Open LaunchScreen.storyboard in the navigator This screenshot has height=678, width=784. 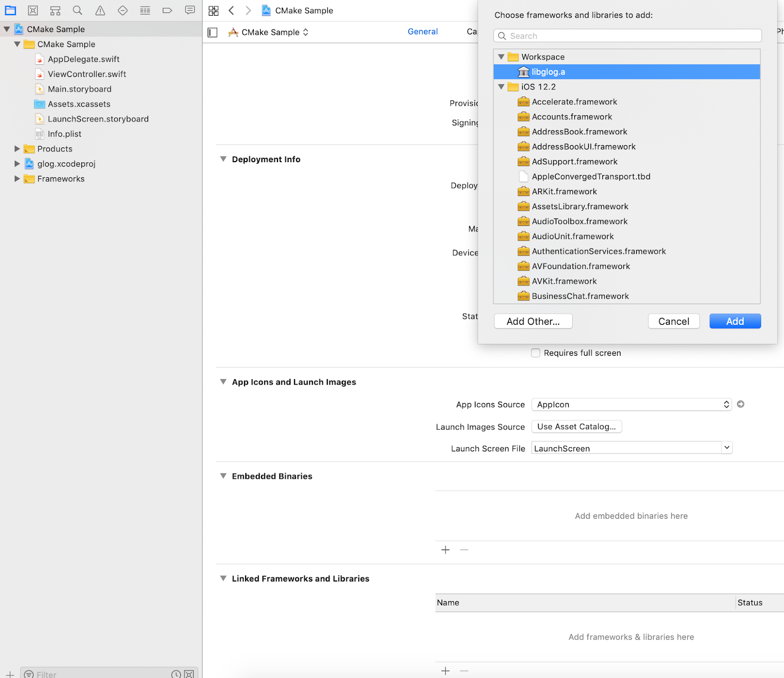tap(98, 119)
